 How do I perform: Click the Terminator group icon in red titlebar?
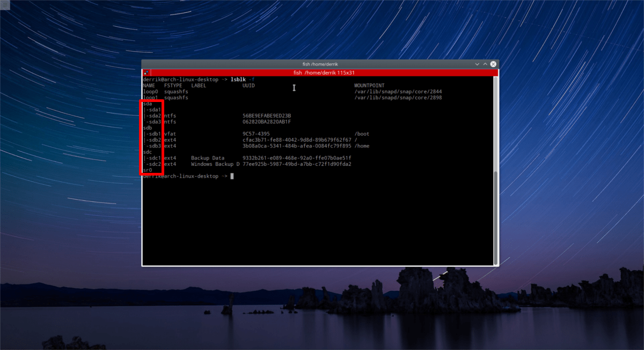145,72
